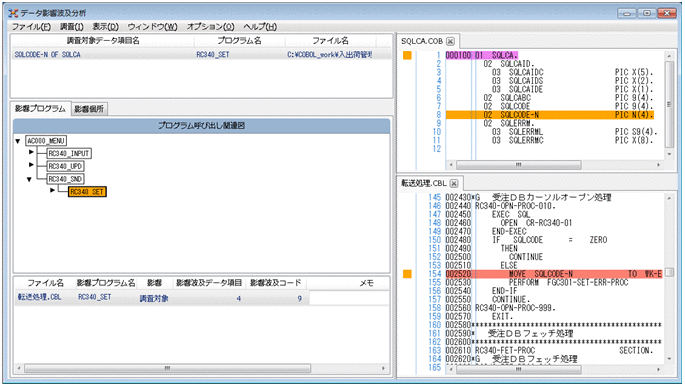This screenshot has height=387, width=685.
Task: Switch to the 影響個所 tab
Action: [x=89, y=109]
